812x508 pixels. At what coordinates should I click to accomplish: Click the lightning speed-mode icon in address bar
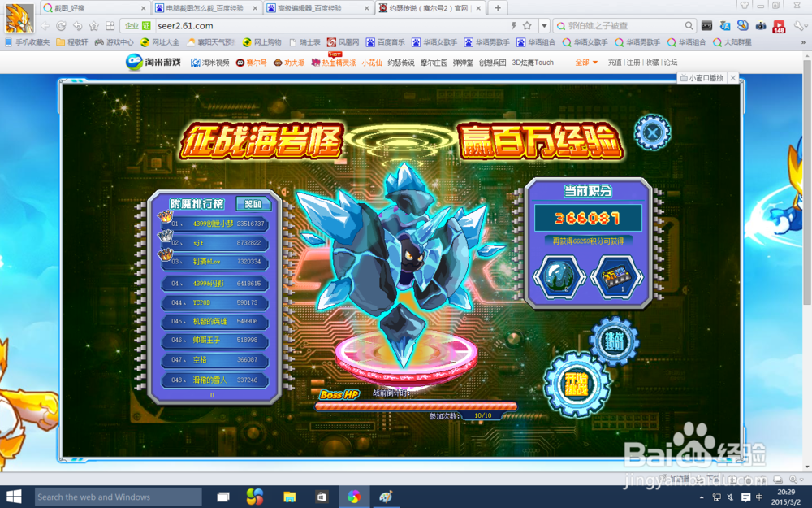(x=514, y=25)
